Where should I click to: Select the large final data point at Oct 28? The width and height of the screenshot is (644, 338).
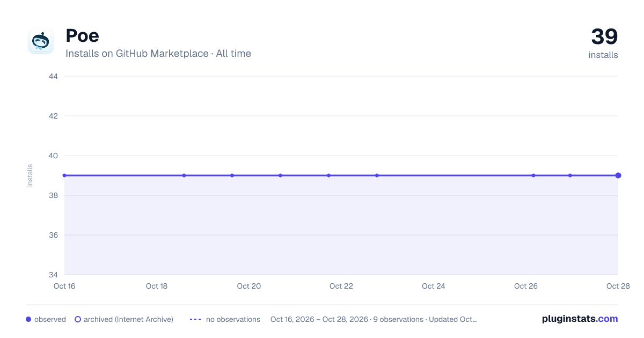pyautogui.click(x=618, y=175)
